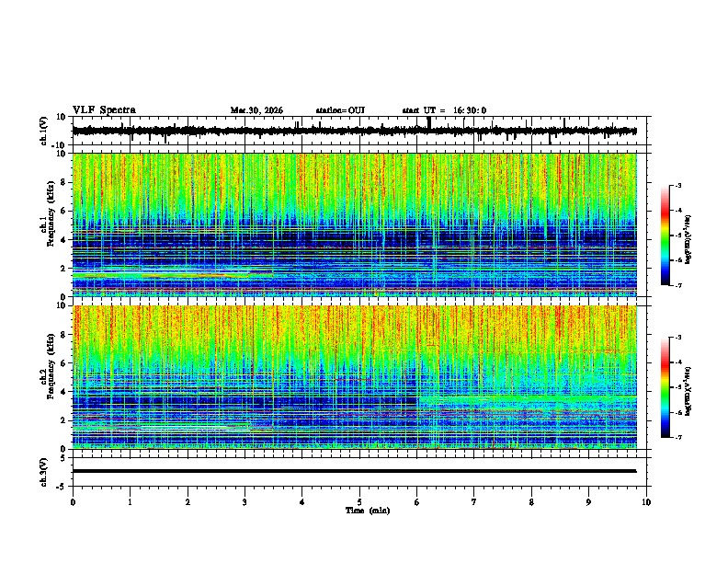The width and height of the screenshot is (728, 563).
Task: Click the "ch.3(V)" axis label
Action: (44, 472)
